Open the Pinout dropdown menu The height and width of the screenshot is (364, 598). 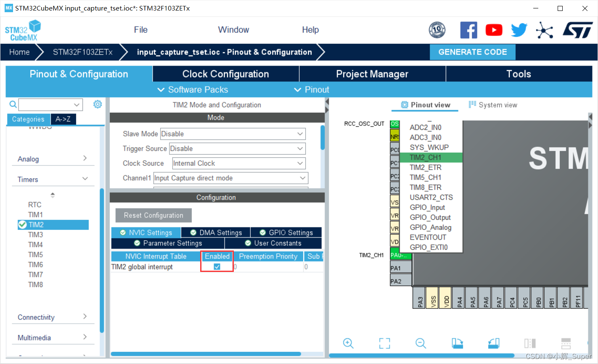pos(312,90)
